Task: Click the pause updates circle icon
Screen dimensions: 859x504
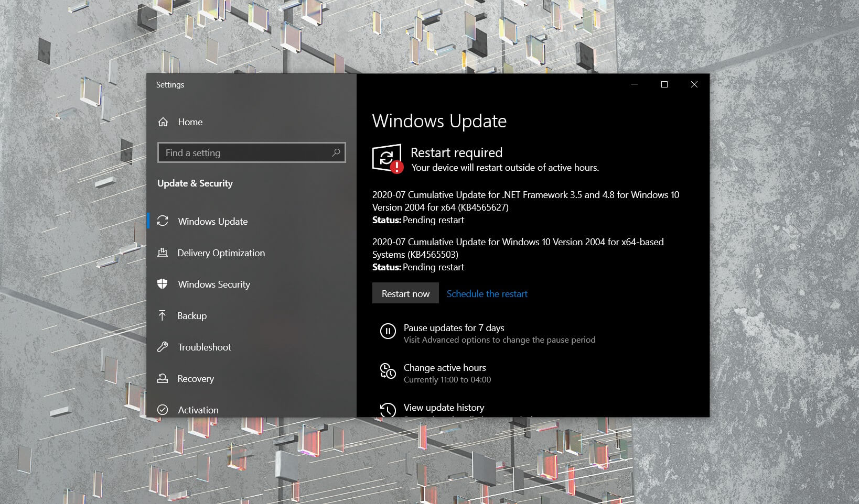Action: click(388, 331)
